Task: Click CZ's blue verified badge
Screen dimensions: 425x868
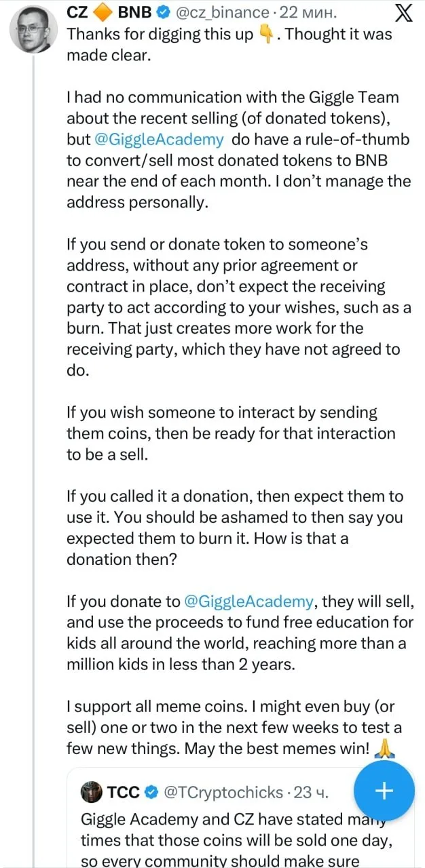Action: click(x=164, y=12)
